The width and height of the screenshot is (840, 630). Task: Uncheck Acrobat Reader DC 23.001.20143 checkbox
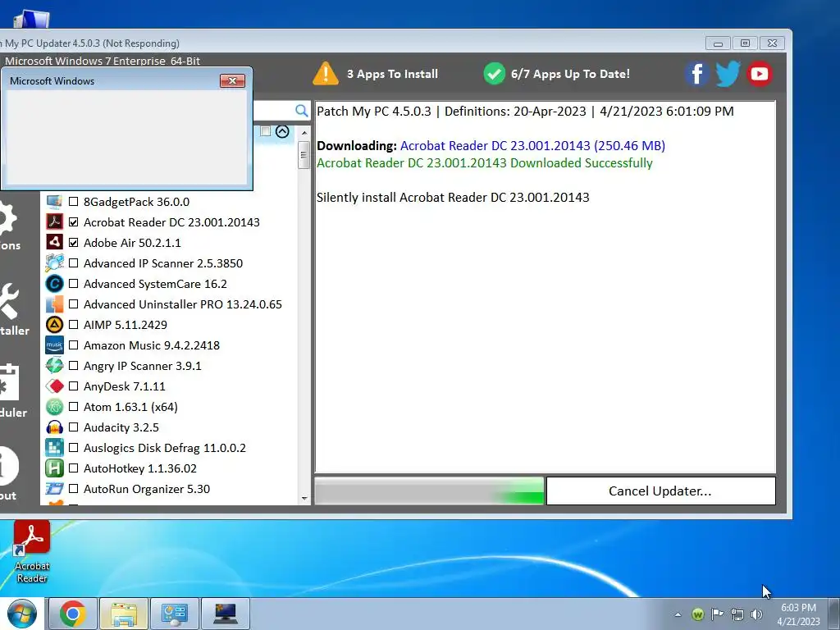tap(73, 221)
